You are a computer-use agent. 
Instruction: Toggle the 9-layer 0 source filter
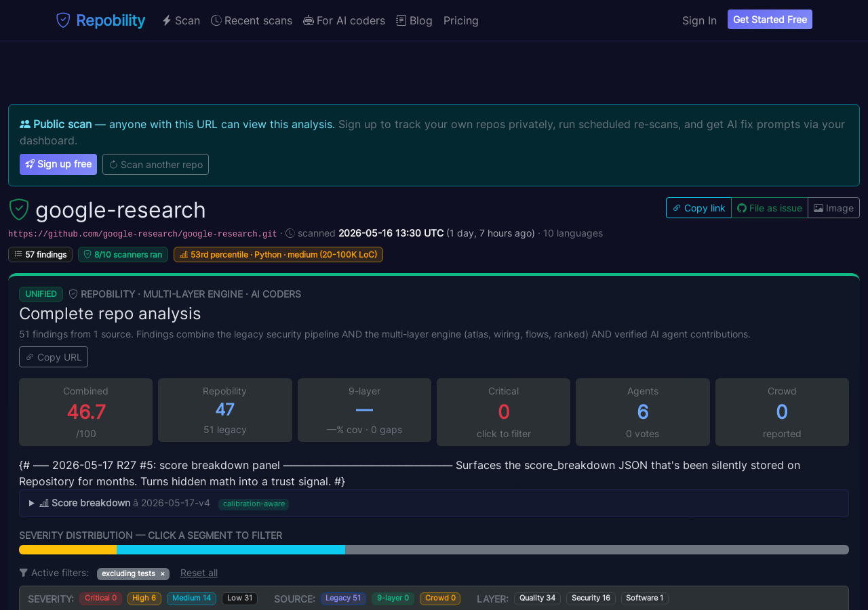[393, 598]
